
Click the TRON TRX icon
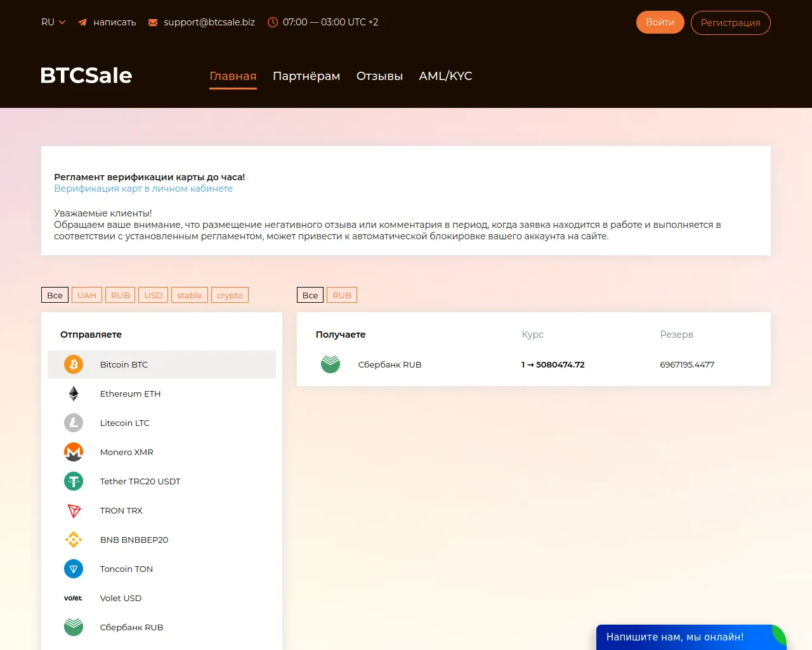(74, 510)
